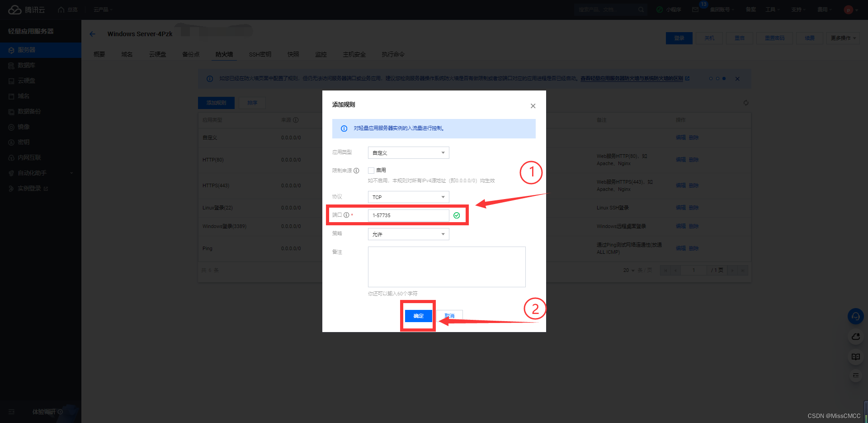Viewport: 868px width, 423px height.
Task: Expand 自动化助手 in the sidebar
Action: tap(41, 173)
